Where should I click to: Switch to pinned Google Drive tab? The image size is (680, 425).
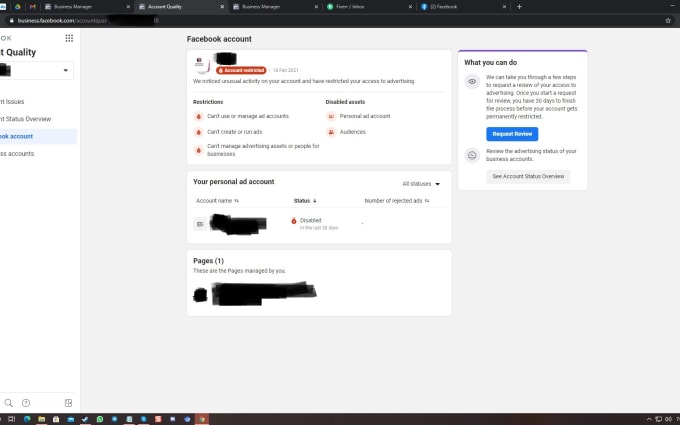pos(18,7)
